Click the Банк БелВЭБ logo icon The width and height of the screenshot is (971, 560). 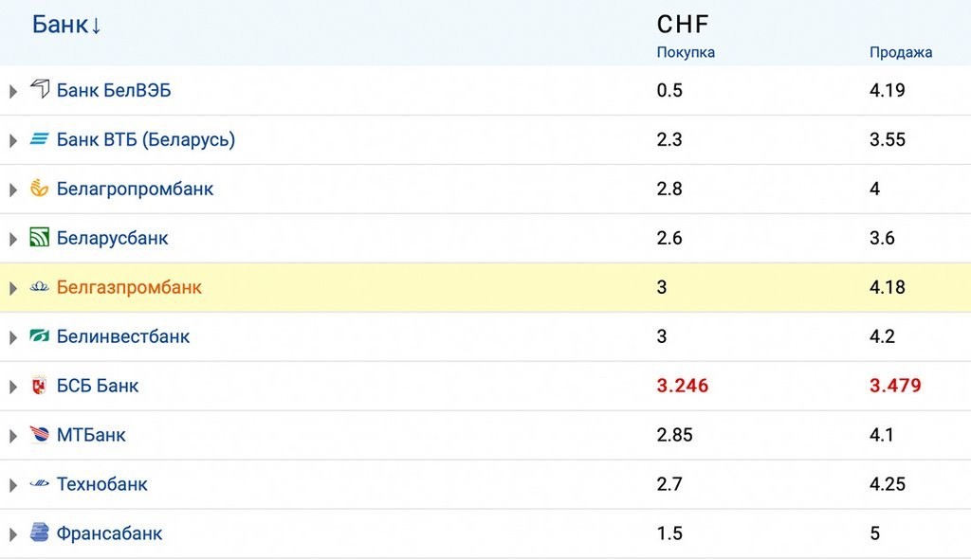coord(39,90)
